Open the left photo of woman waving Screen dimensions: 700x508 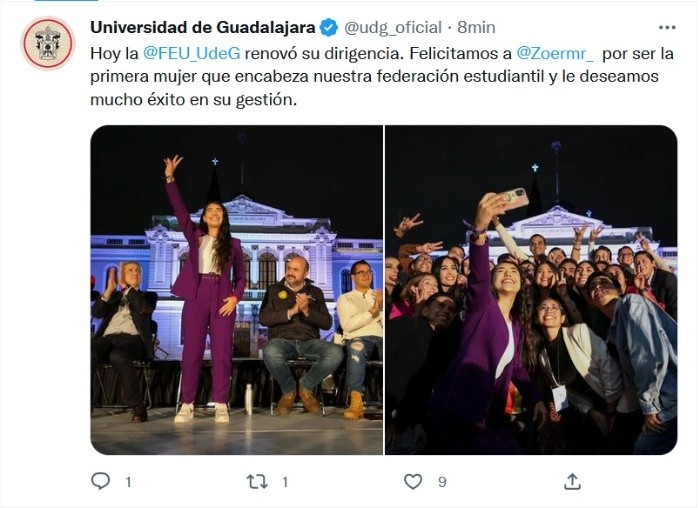click(x=237, y=290)
